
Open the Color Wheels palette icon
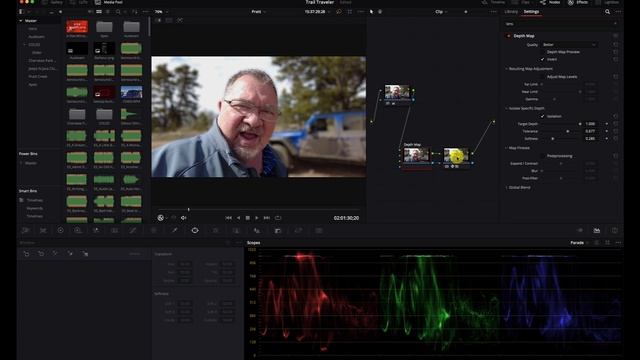(60, 231)
